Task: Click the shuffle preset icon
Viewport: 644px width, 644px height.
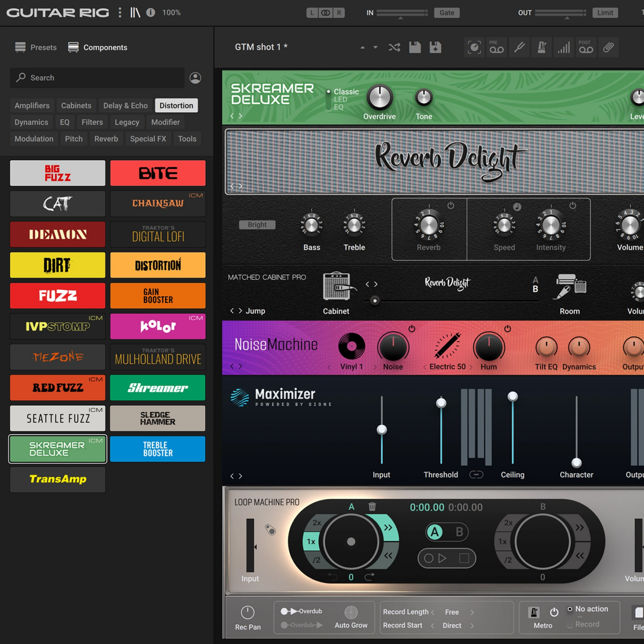Action: coord(394,47)
